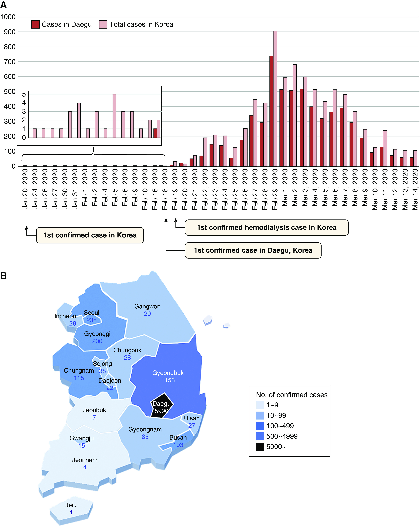Select the '1st confirmed hemodialysis case in Korea' callout

click(267, 228)
